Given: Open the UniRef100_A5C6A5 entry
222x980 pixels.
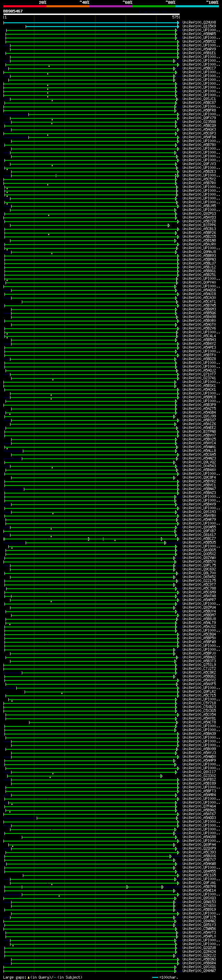Looking at the screenshot, I should [199, 455].
